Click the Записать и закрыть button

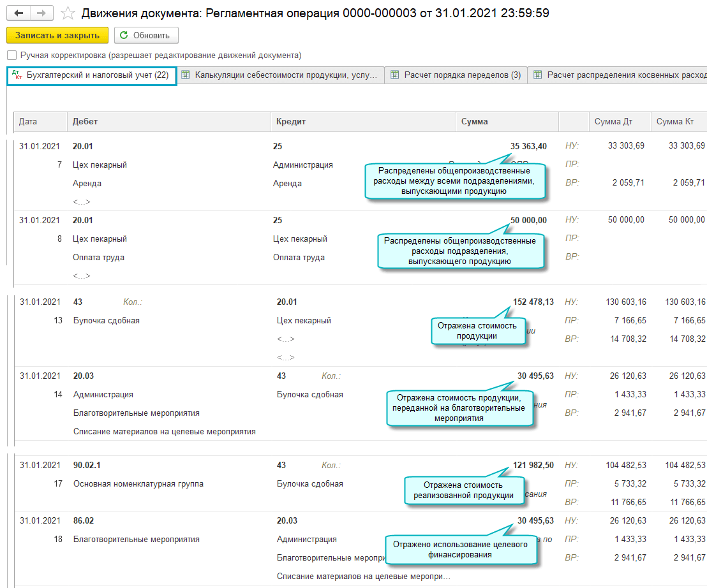coord(57,35)
